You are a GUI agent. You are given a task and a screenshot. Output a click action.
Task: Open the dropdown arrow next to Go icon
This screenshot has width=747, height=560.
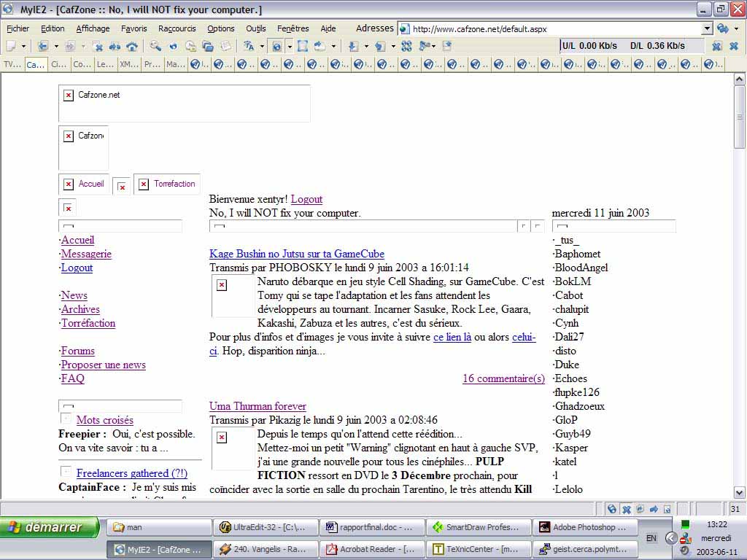(737, 28)
